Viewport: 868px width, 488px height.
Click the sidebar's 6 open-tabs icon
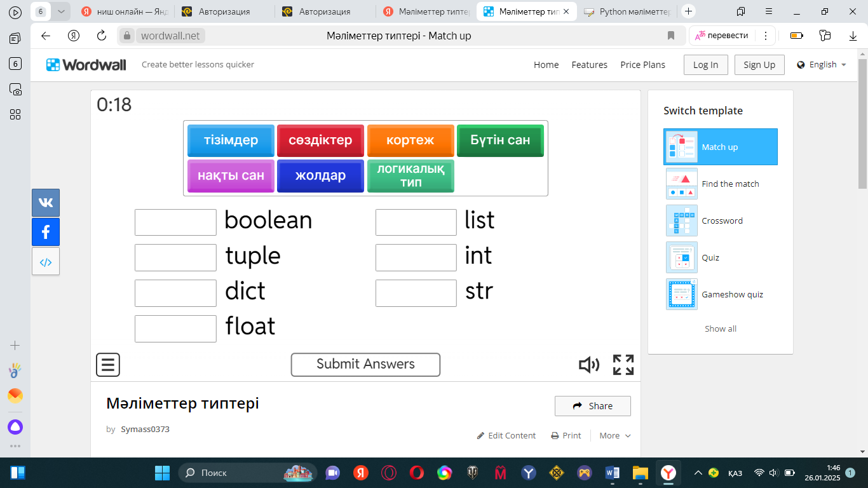pyautogui.click(x=15, y=64)
